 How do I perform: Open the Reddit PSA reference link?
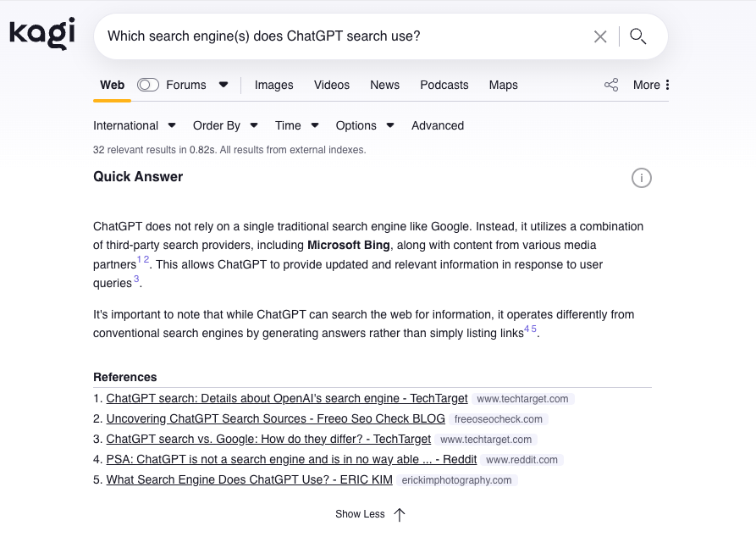(291, 459)
